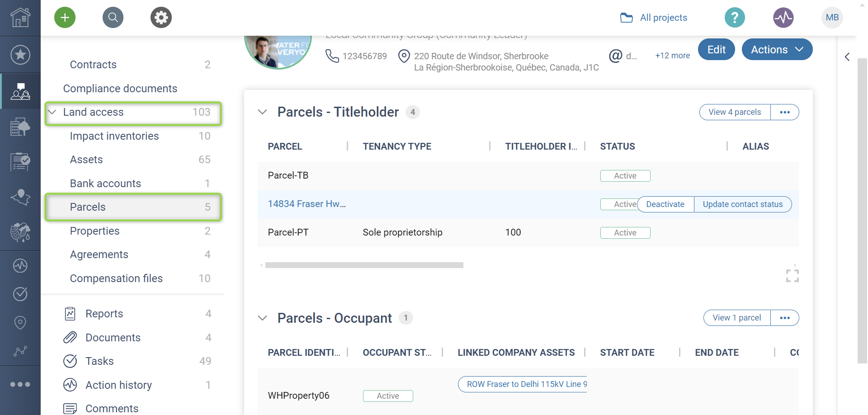868x415 pixels.
Task: Open the favorites star sidebar icon
Action: [20, 55]
